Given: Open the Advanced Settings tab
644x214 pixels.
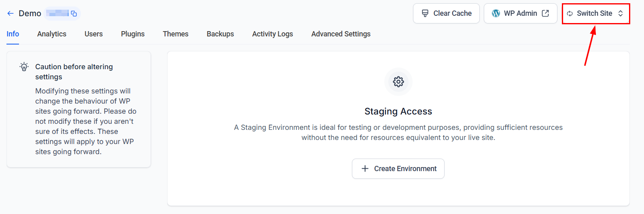Looking at the screenshot, I should coord(341,34).
